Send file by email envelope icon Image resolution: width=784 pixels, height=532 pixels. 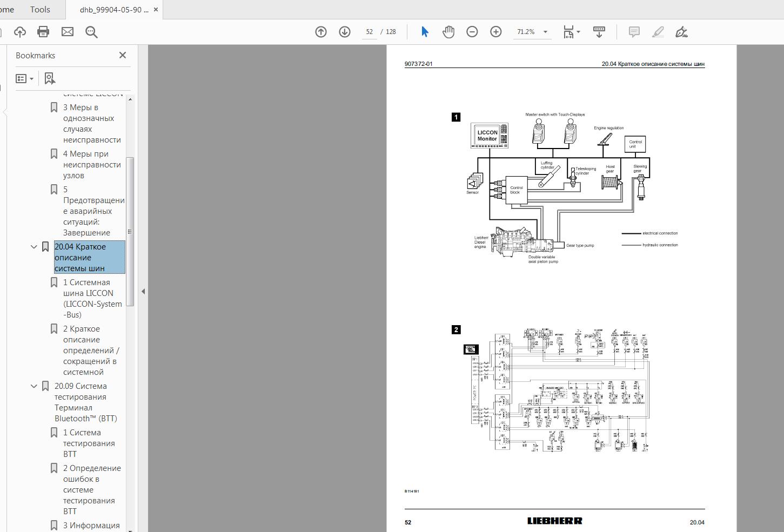click(x=68, y=32)
